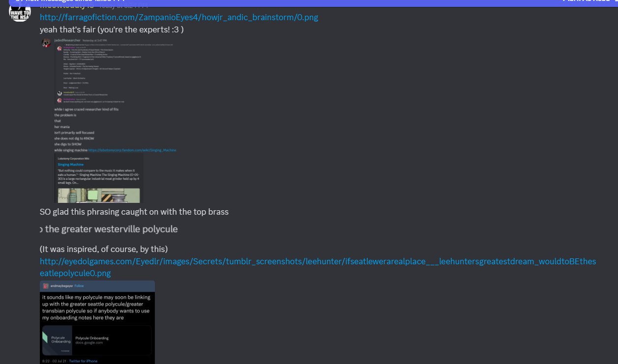This screenshot has height=364, width=618.
Task: Click the '(It was inspired, of course, by this)' message
Action: (104, 249)
